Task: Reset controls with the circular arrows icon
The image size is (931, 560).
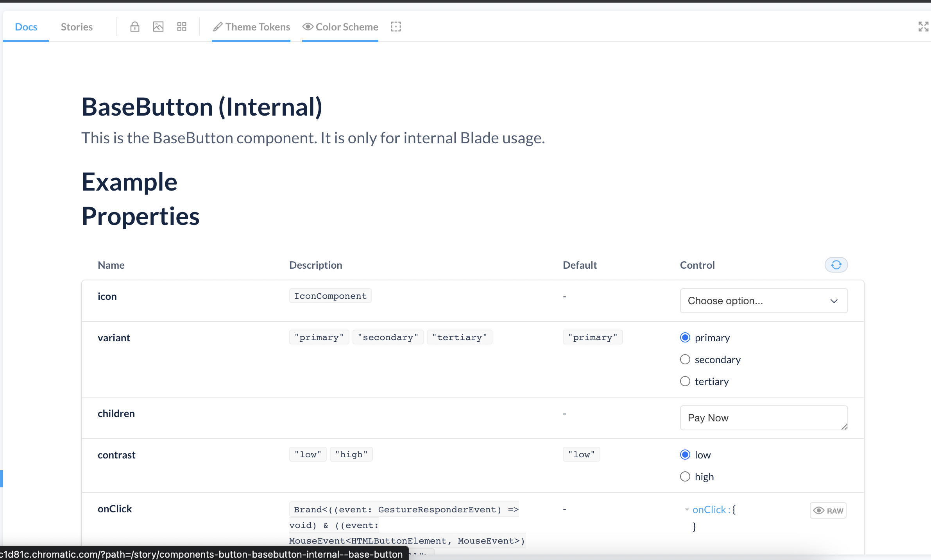Action: pos(836,265)
